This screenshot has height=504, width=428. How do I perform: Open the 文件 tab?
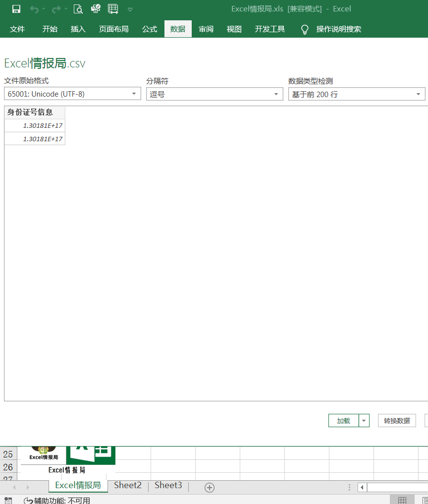tap(17, 29)
